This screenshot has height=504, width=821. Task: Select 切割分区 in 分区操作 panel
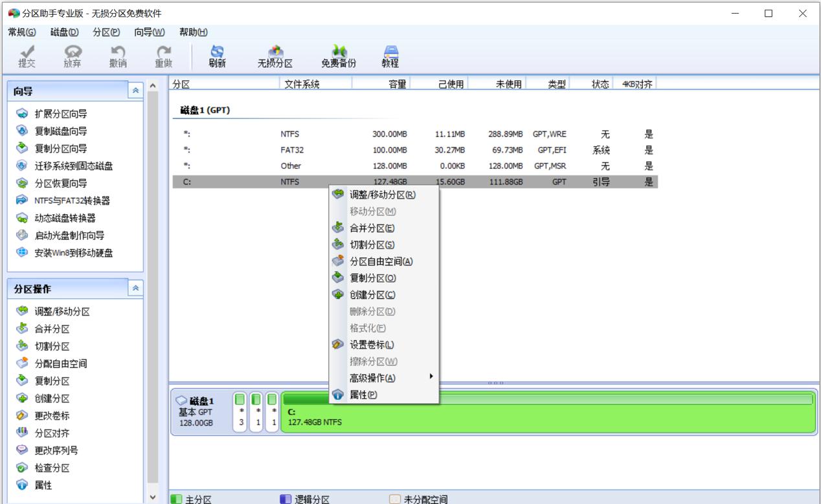[43, 347]
